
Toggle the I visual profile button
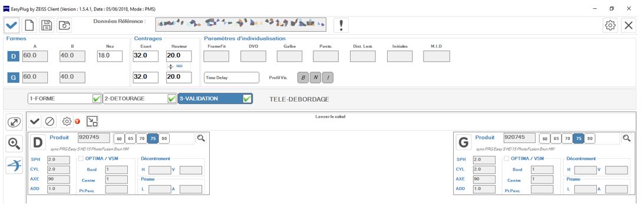coord(328,78)
